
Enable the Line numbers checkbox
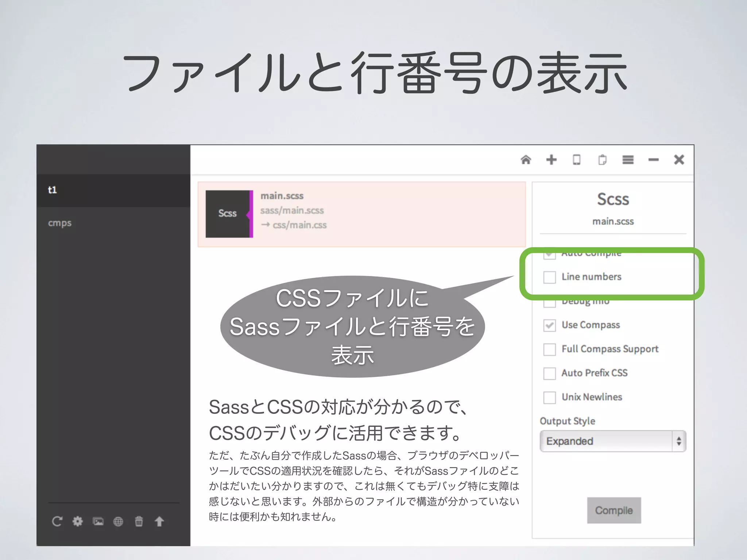coord(550,277)
